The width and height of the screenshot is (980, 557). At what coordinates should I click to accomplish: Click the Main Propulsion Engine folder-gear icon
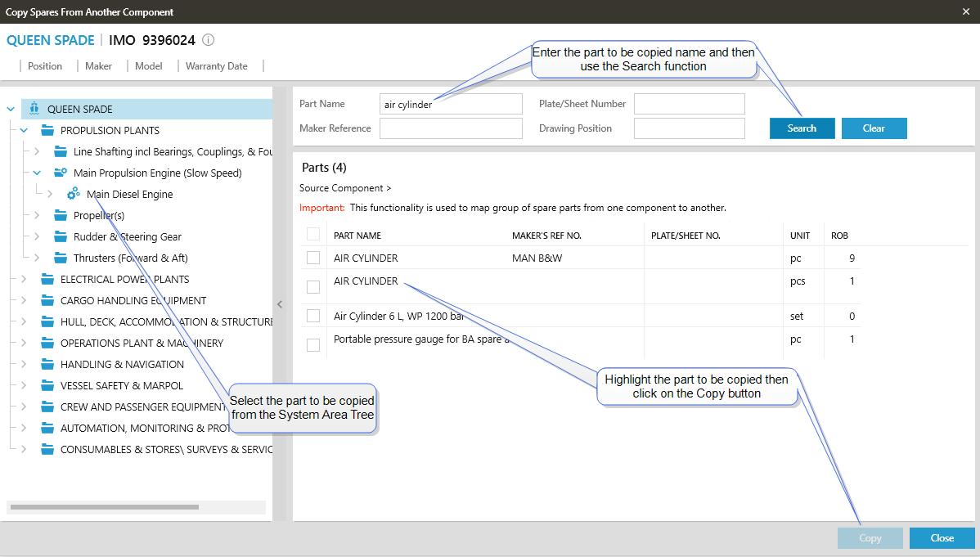[x=61, y=173]
